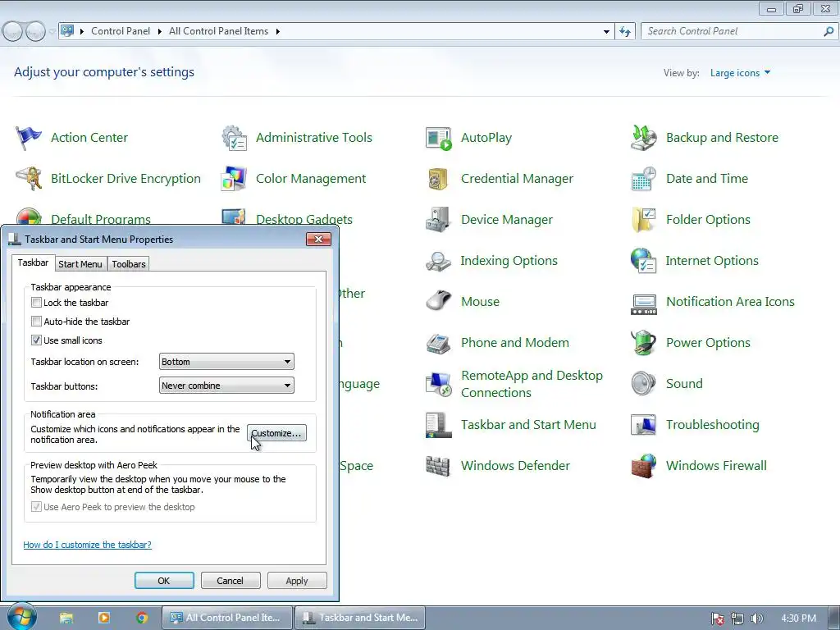The width and height of the screenshot is (840, 630).
Task: Click the volume icon in system tray
Action: click(x=756, y=619)
